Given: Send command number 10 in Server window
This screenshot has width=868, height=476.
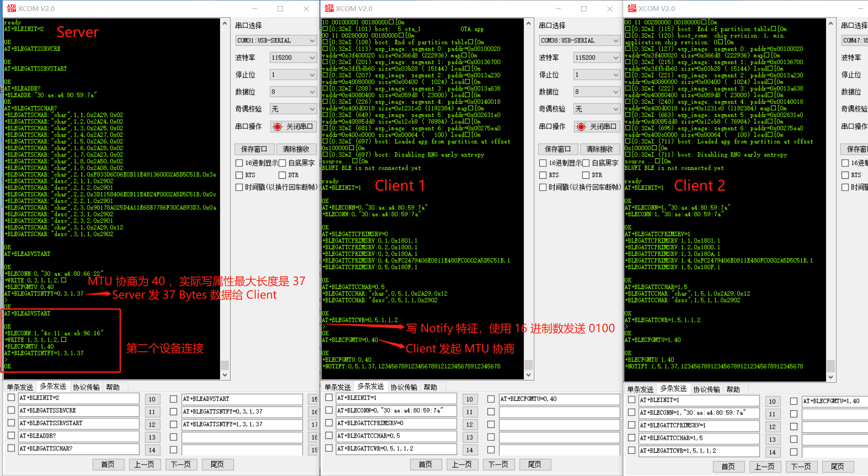Looking at the screenshot, I should click(x=152, y=399).
